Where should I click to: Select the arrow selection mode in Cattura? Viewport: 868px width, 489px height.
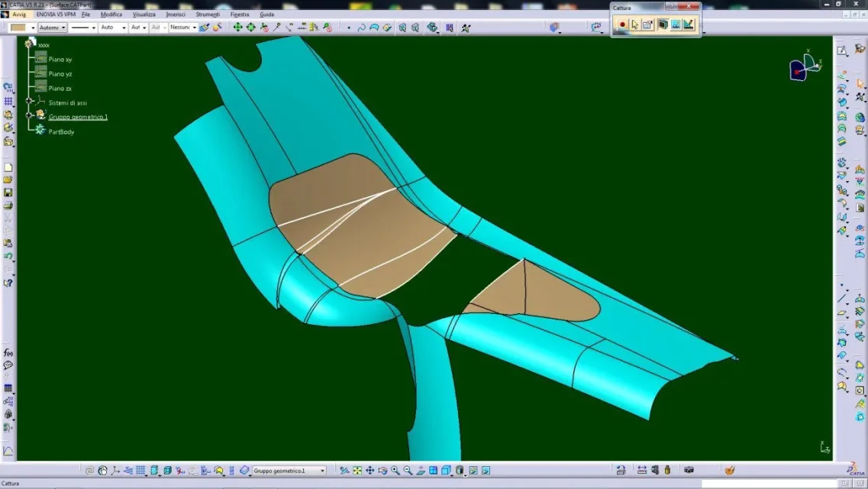tap(634, 24)
